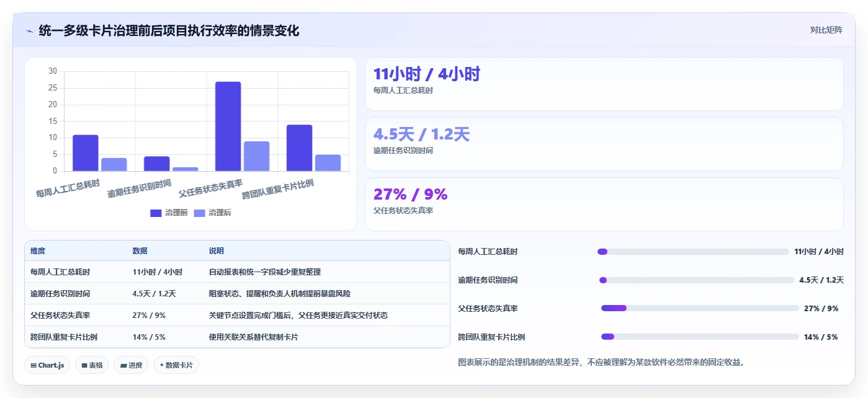Toggle the 治理前 legend color box
This screenshot has height=398, width=868.
156,213
